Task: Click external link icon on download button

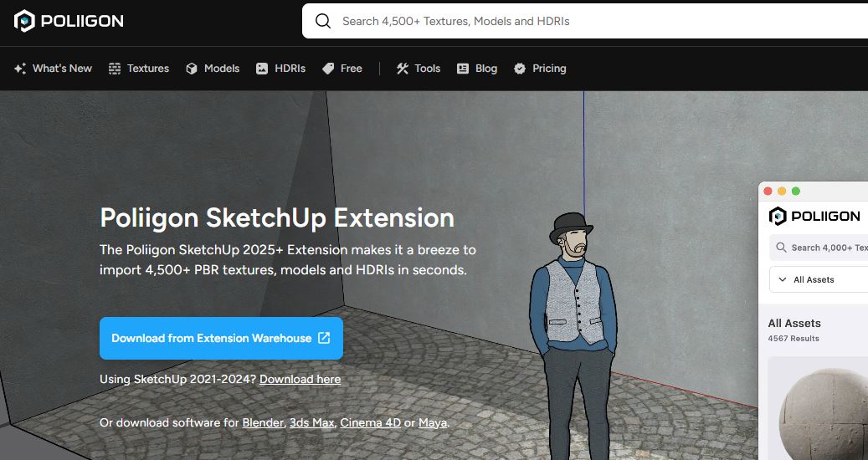Action: coord(324,338)
